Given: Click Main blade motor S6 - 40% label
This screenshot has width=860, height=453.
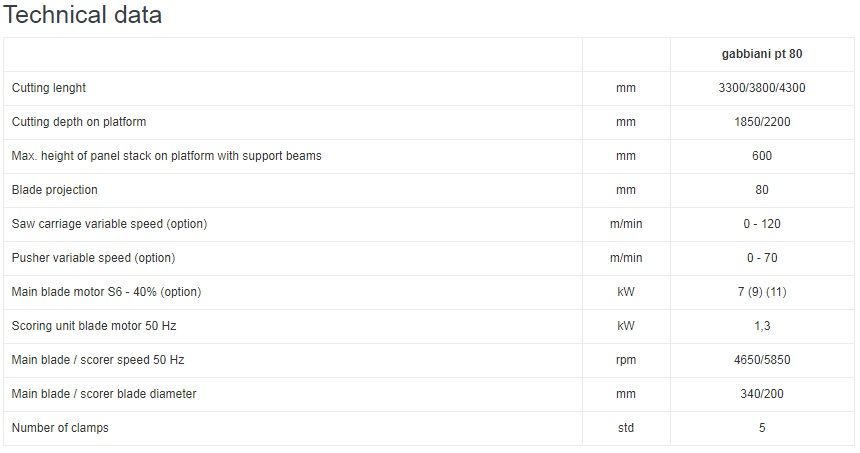Looking at the screenshot, I should click(106, 292).
